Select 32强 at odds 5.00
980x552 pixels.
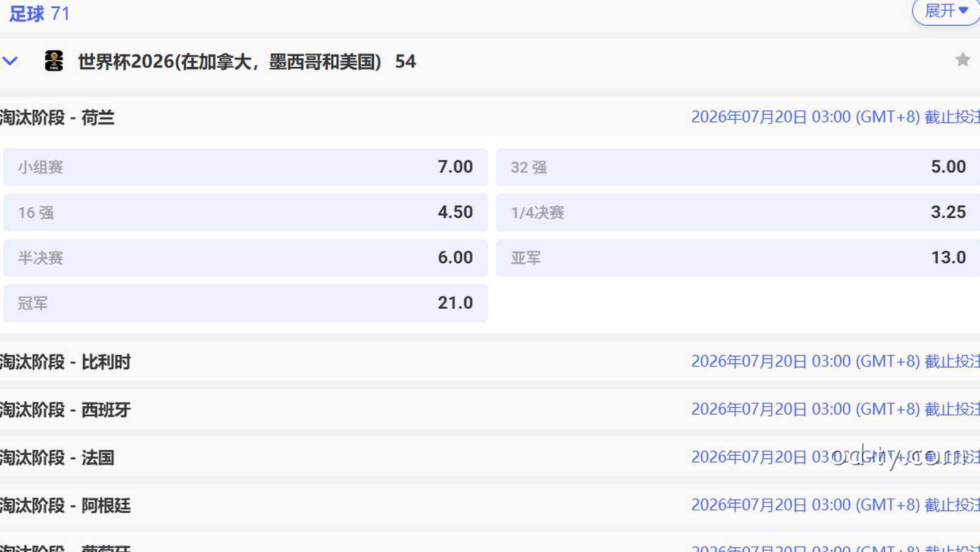735,167
